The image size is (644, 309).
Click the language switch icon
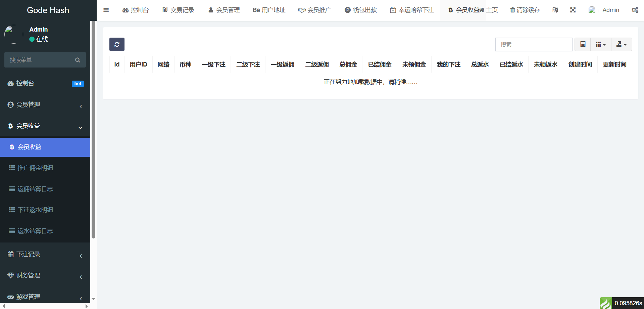click(555, 10)
